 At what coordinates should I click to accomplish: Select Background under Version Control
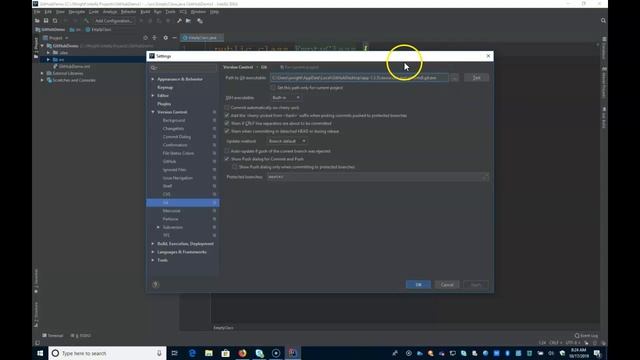coord(174,120)
